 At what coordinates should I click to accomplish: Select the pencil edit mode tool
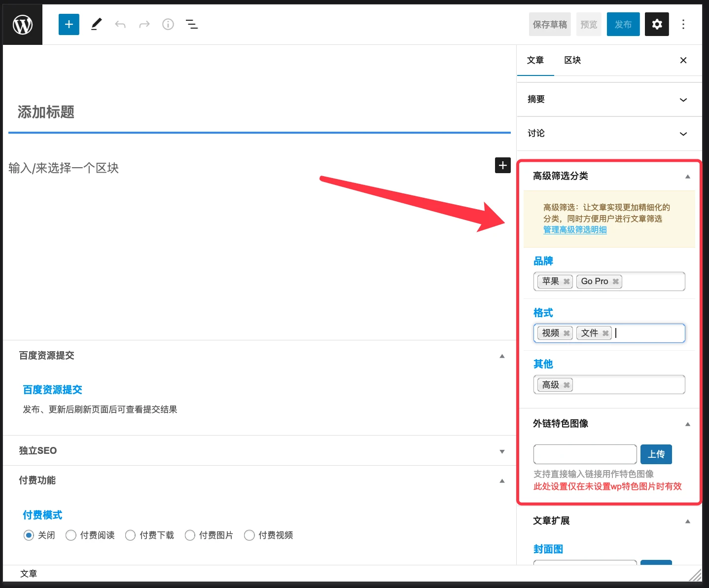coord(96,24)
